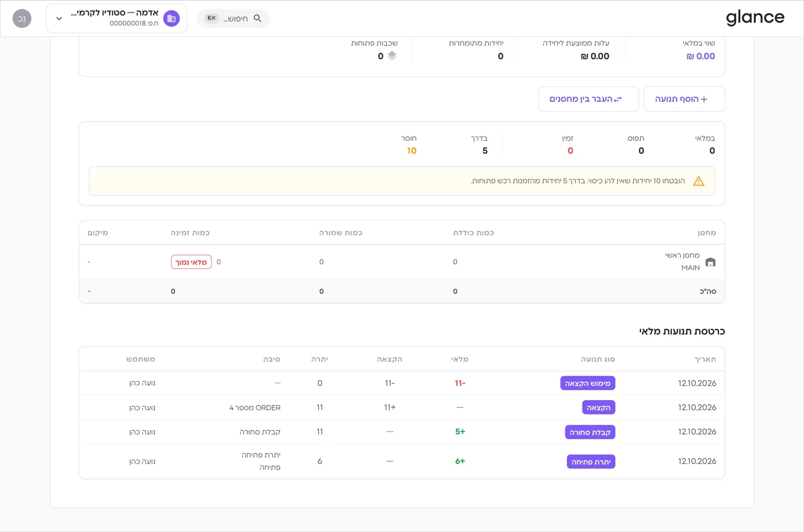The image size is (804, 532).
Task: Focus the חיפוש search field
Action: 233,19
